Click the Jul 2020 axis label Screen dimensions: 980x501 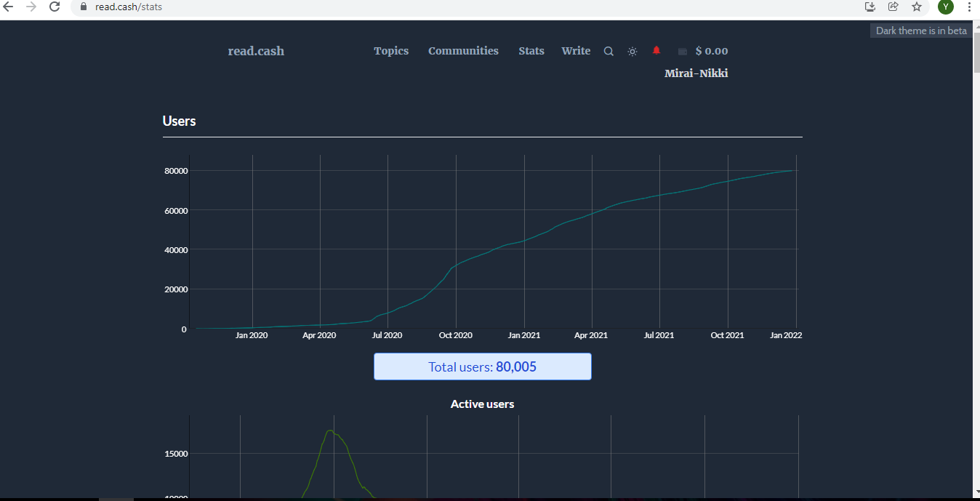coord(387,335)
